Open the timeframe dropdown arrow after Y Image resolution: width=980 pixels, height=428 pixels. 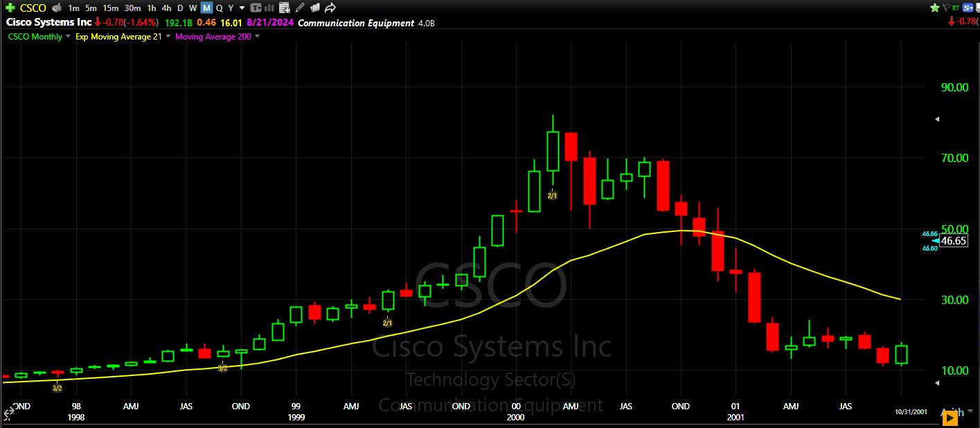point(242,8)
